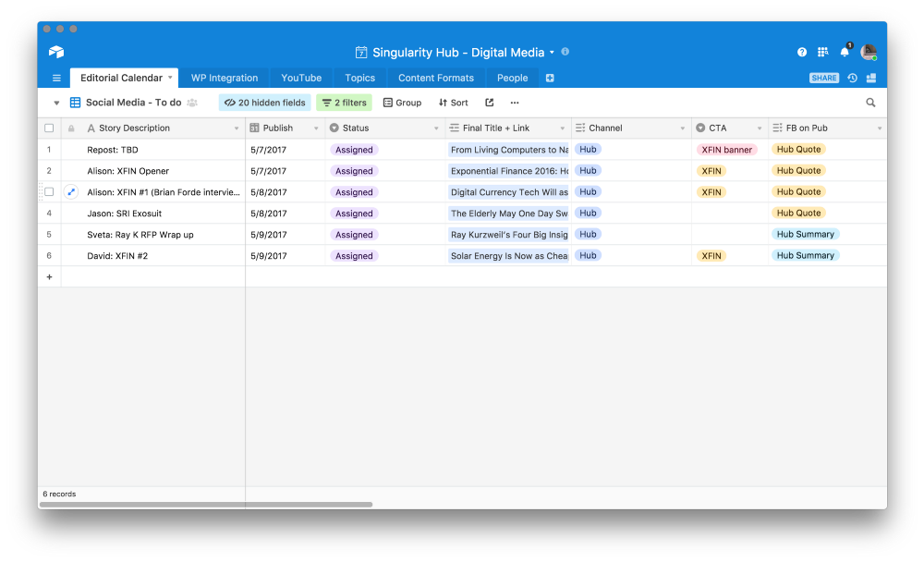Viewport: 924px width, 562px height.
Task: Click the Sort button
Action: [x=453, y=103]
